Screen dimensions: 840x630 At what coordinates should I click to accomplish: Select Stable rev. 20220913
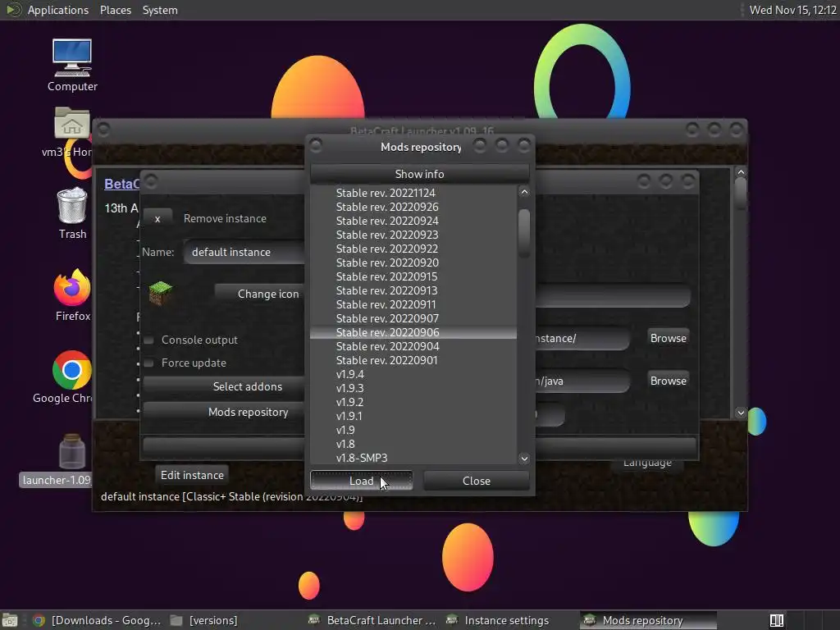click(x=413, y=290)
